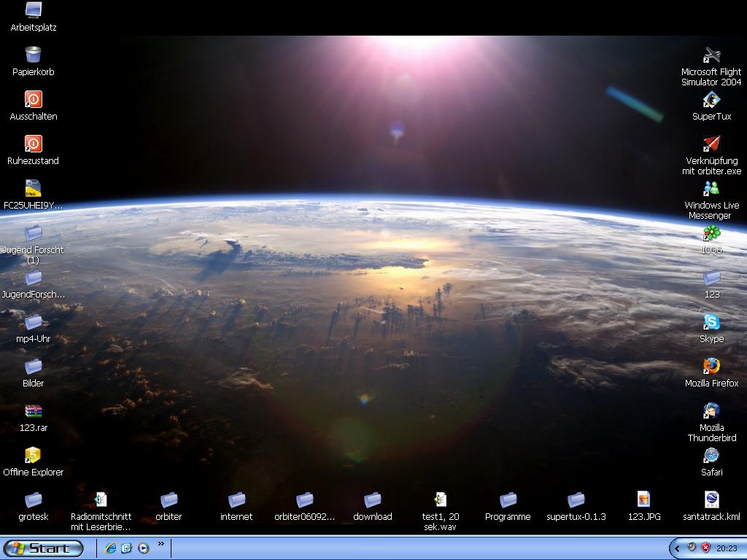The width and height of the screenshot is (747, 560).
Task: Launch Internet Explorer from Quick Launch
Action: pos(111,548)
